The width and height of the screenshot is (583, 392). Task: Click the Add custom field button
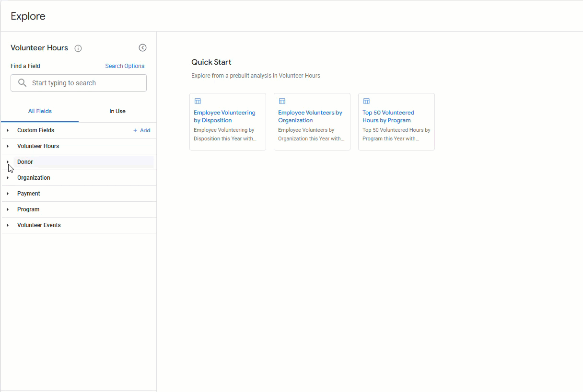coord(141,130)
